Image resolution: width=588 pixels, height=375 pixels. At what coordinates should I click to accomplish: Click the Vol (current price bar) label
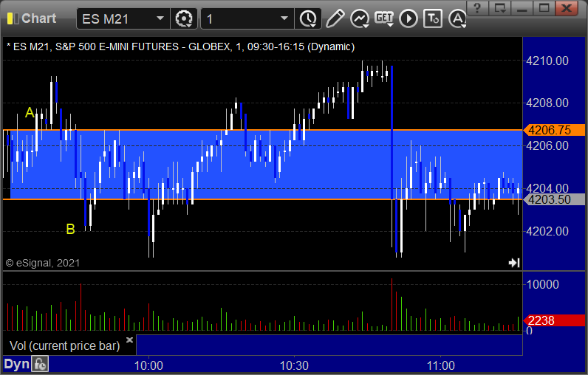[64, 345]
